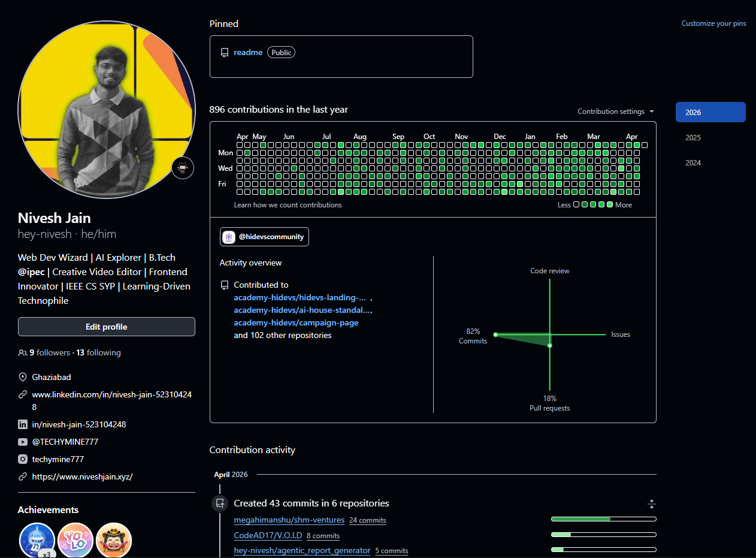
Task: Open the Contribution settings dropdown
Action: tap(615, 111)
